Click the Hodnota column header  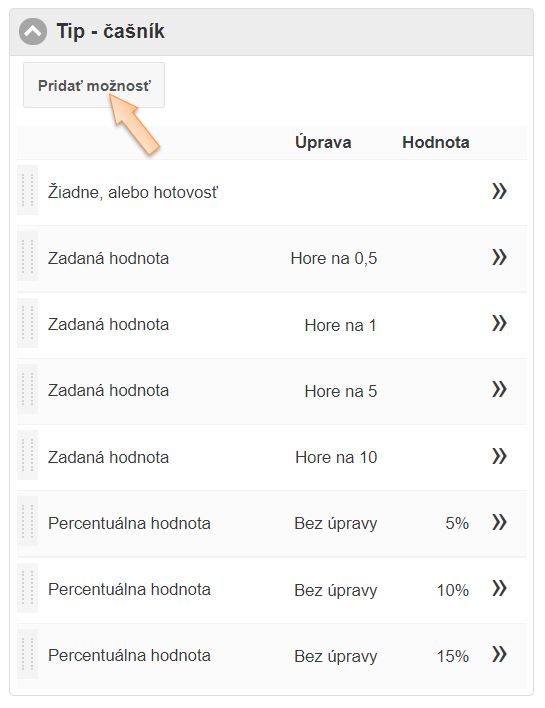pos(436,142)
